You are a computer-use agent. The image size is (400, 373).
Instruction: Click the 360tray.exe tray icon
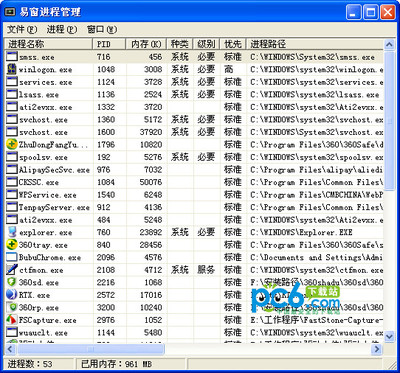point(12,245)
